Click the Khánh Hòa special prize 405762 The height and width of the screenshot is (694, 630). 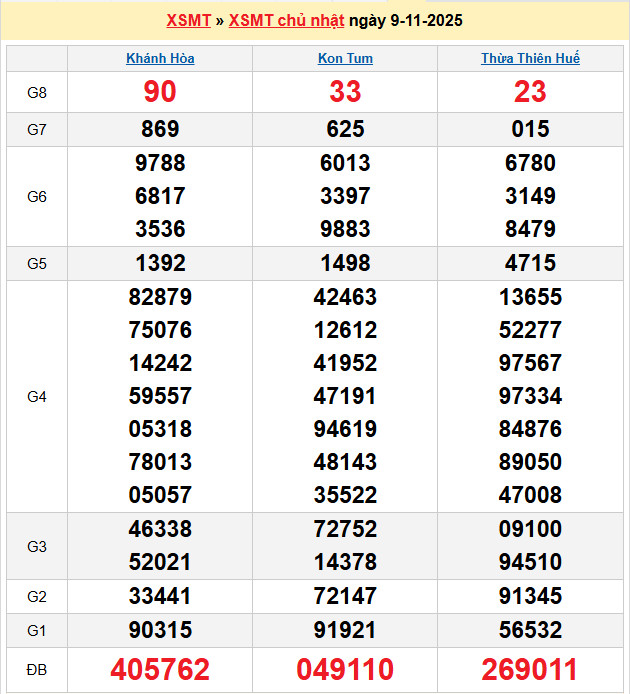pyautogui.click(x=160, y=669)
